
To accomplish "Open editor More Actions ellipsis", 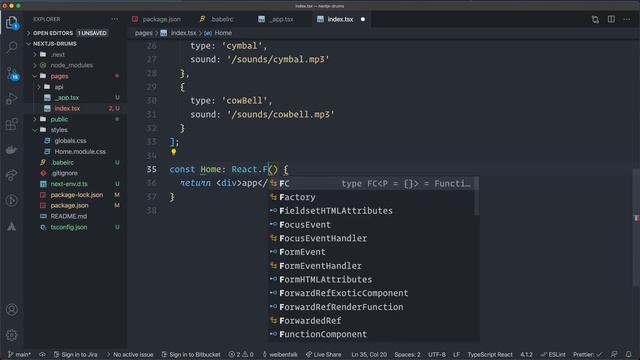I will coord(627,19).
